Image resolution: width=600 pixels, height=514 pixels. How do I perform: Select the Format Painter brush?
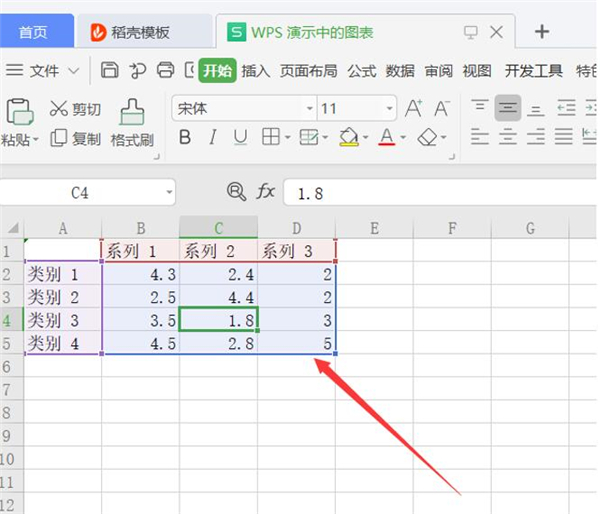[x=132, y=123]
